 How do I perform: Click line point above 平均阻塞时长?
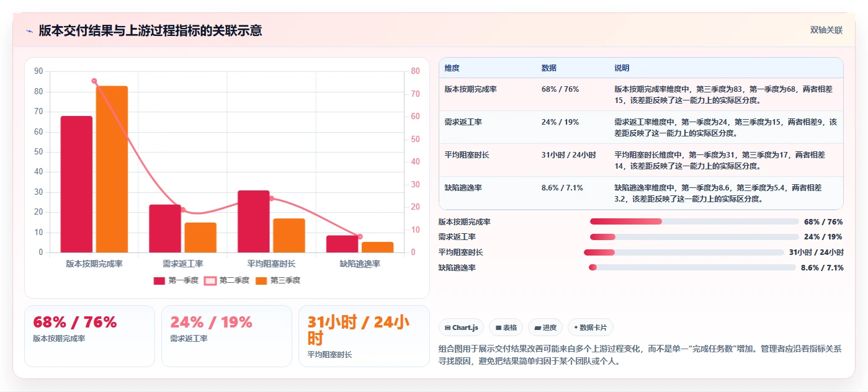271,198
